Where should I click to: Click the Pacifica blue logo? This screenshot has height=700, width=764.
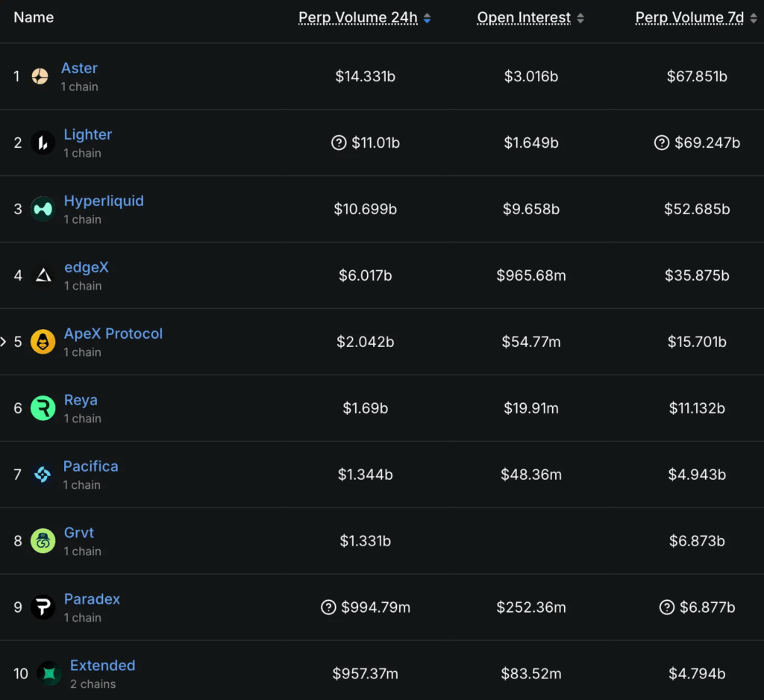(43, 475)
